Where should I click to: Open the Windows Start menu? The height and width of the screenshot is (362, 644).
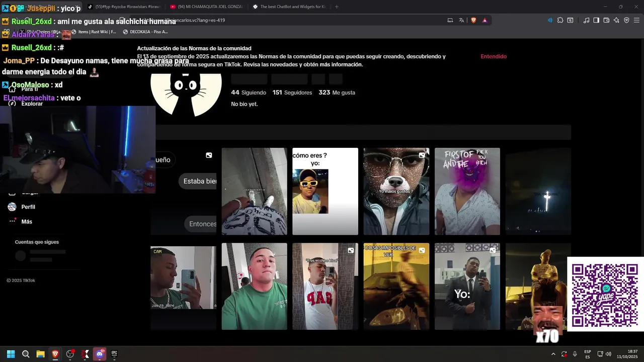pos(11,354)
